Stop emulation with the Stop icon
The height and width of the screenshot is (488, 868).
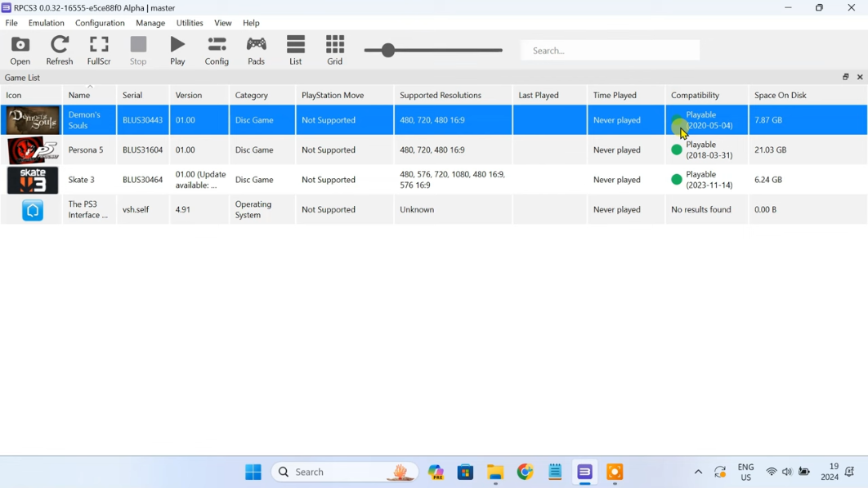138,51
